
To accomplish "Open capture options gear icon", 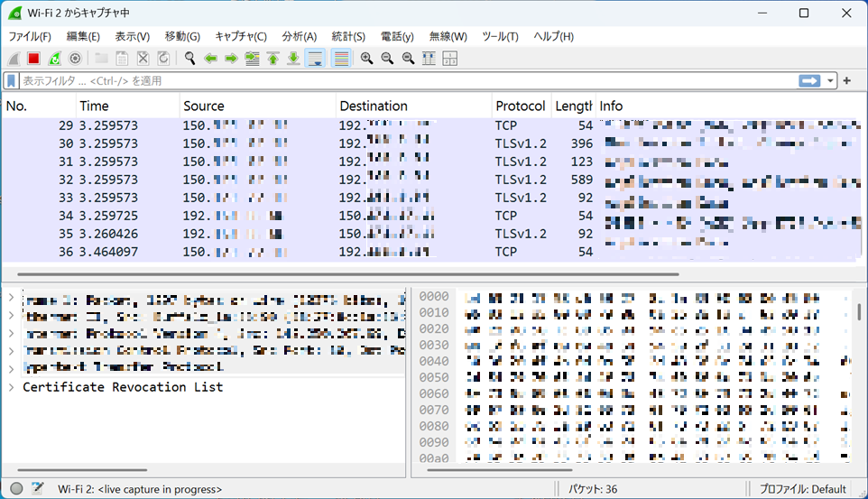I will (x=75, y=59).
